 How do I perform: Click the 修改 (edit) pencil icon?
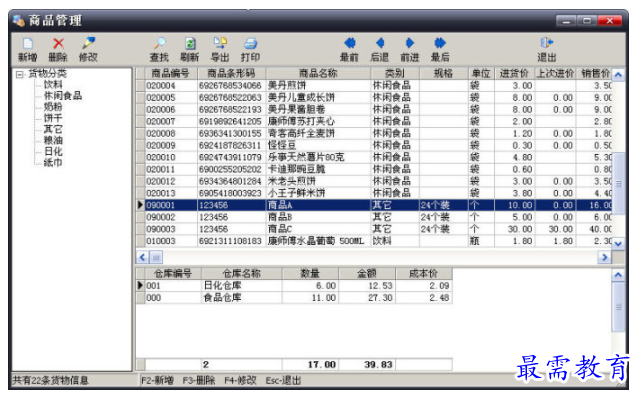click(88, 43)
